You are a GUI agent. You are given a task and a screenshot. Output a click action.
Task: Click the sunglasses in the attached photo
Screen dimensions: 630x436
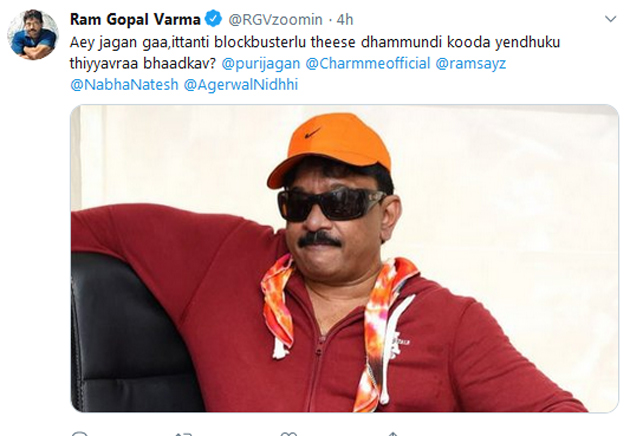click(x=333, y=204)
